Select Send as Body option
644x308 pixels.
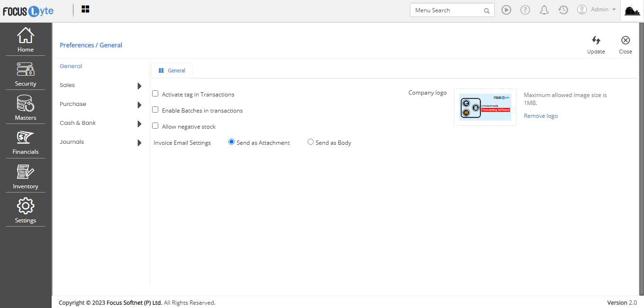(x=310, y=141)
